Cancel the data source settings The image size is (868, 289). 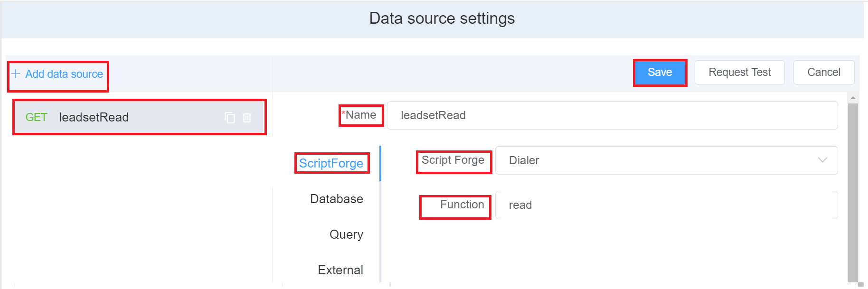[823, 72]
